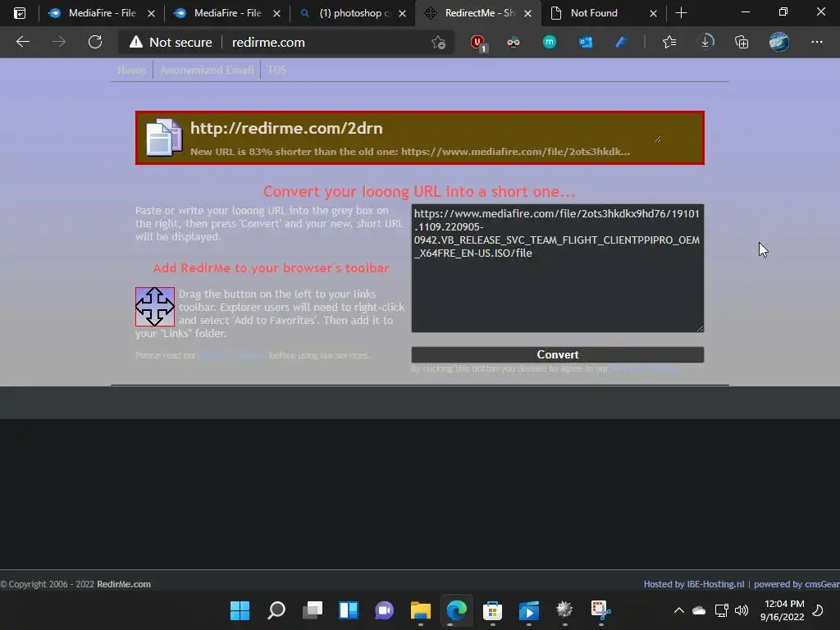The height and width of the screenshot is (630, 840).
Task: Open the Chat taskbar icon
Action: click(384, 609)
